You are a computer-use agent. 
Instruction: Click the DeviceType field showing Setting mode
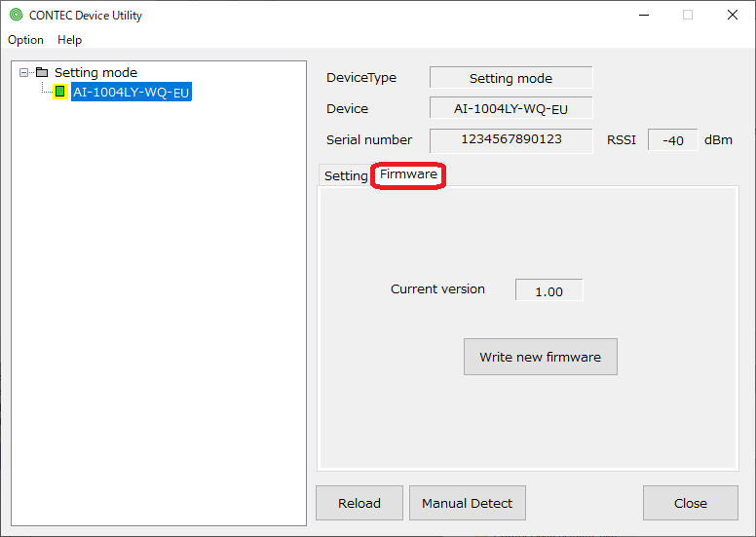point(511,78)
